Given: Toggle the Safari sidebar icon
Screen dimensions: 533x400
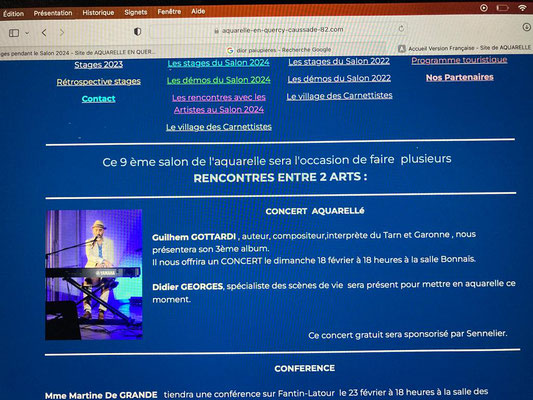Looking at the screenshot, I should 14,33.
